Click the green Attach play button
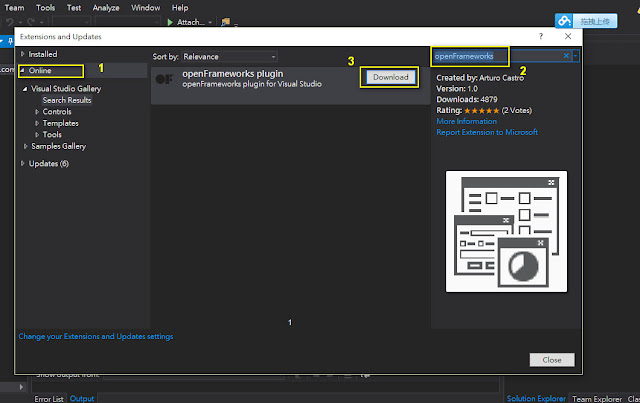Viewport: 640px width, 403px height. coord(170,22)
